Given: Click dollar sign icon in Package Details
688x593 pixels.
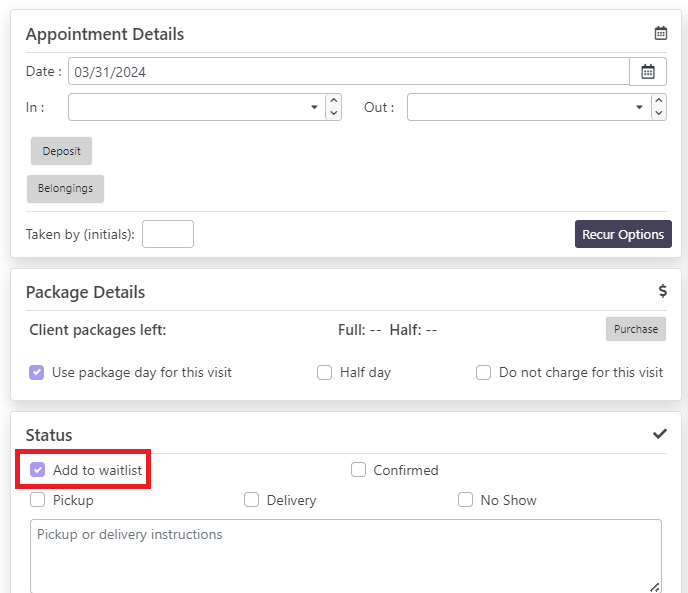Looking at the screenshot, I should coord(663,291).
